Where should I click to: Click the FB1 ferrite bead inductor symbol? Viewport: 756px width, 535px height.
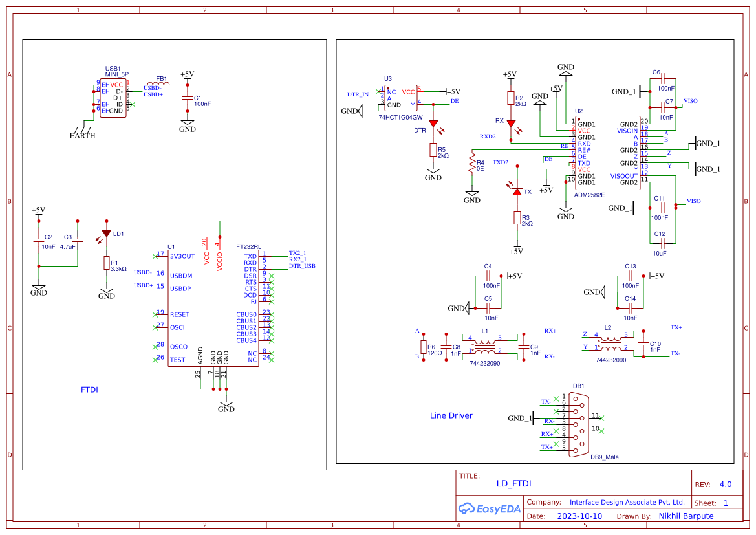click(x=158, y=85)
